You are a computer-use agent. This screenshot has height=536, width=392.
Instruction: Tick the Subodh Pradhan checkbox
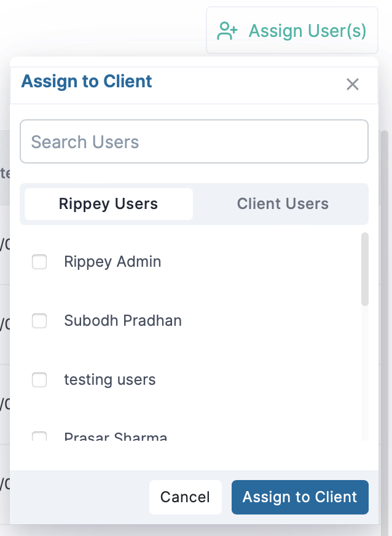point(39,321)
